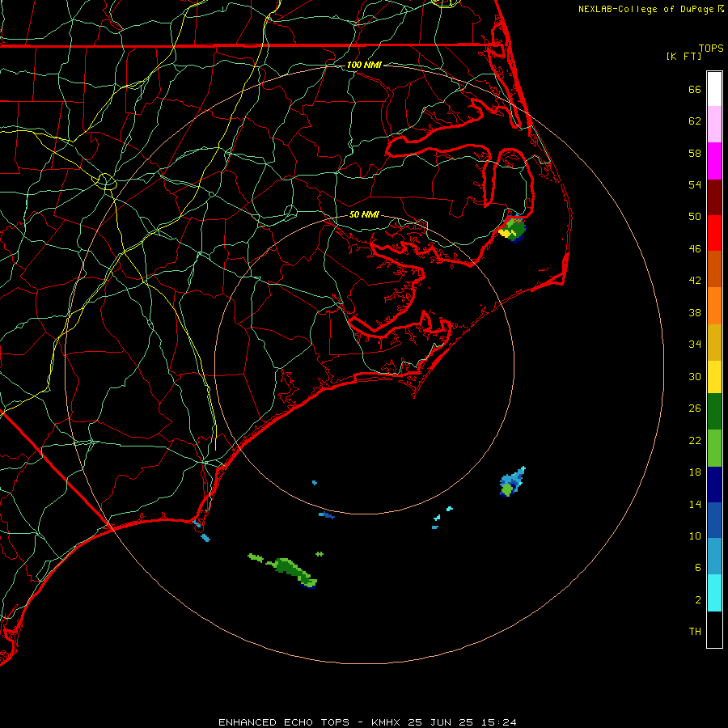
Task: Click the "50 NMI" range ring label
Action: [x=364, y=214]
